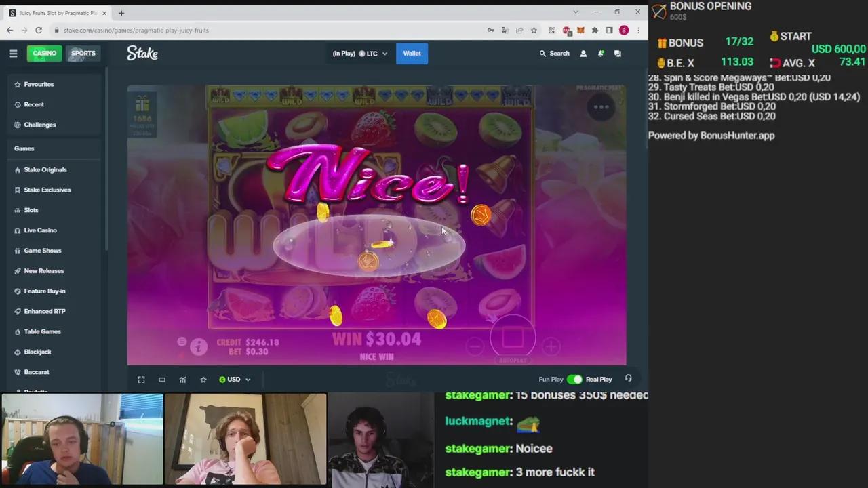868x488 pixels.
Task: Switch to Sports section
Action: pos(83,53)
